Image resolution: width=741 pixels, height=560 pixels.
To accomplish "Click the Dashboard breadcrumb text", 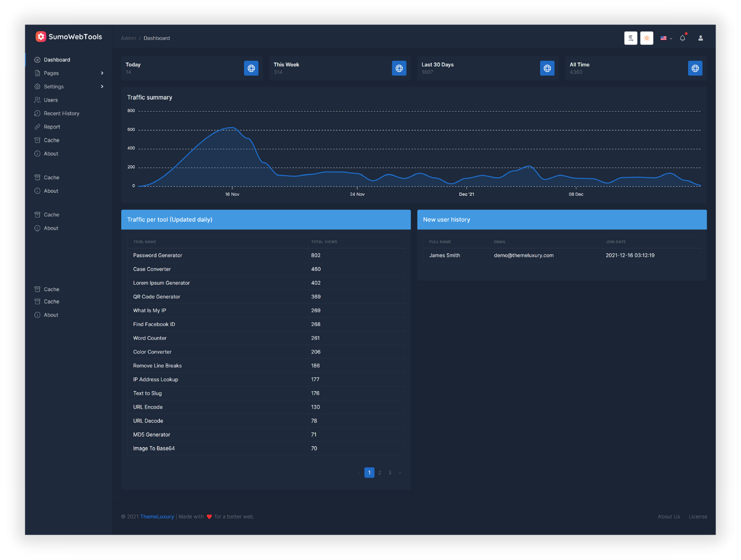I will pos(157,38).
